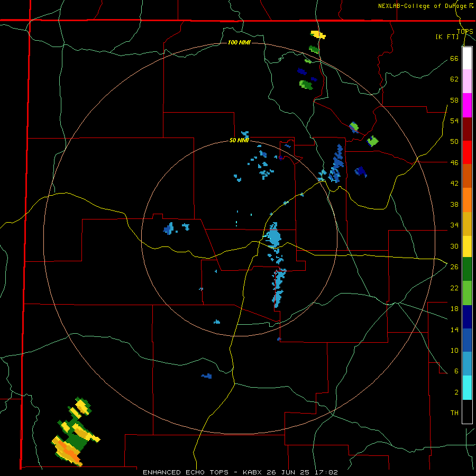Viewport: 476px width, 476px height.
Task: Select the light blue legend swatch
Action: click(467, 364)
